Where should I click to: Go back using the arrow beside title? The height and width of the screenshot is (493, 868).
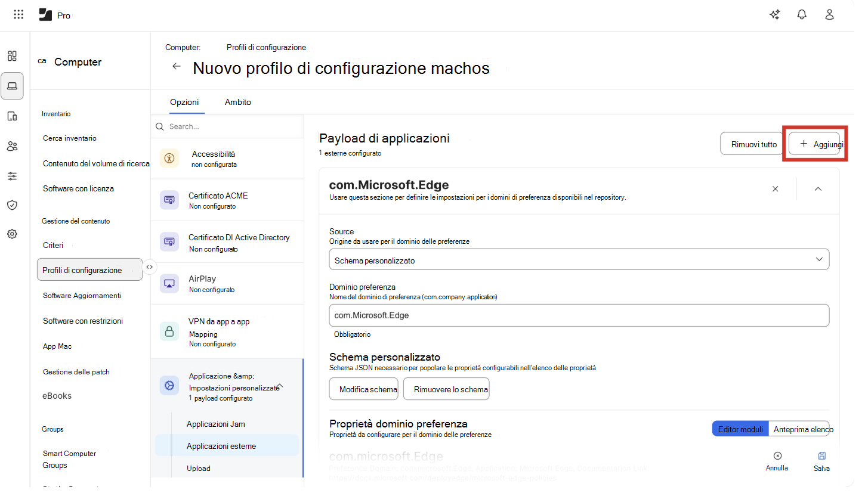pyautogui.click(x=177, y=66)
